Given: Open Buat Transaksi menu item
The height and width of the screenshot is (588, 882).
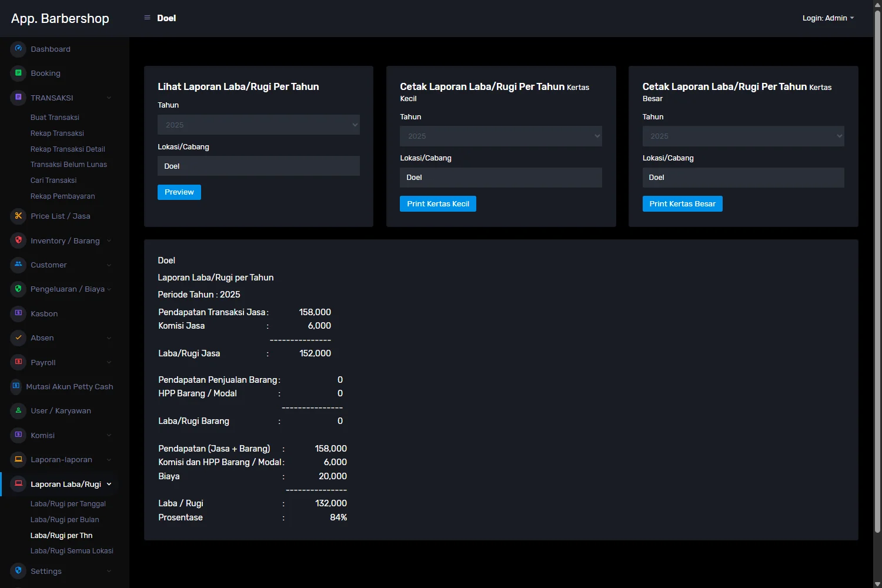Looking at the screenshot, I should 55,118.
